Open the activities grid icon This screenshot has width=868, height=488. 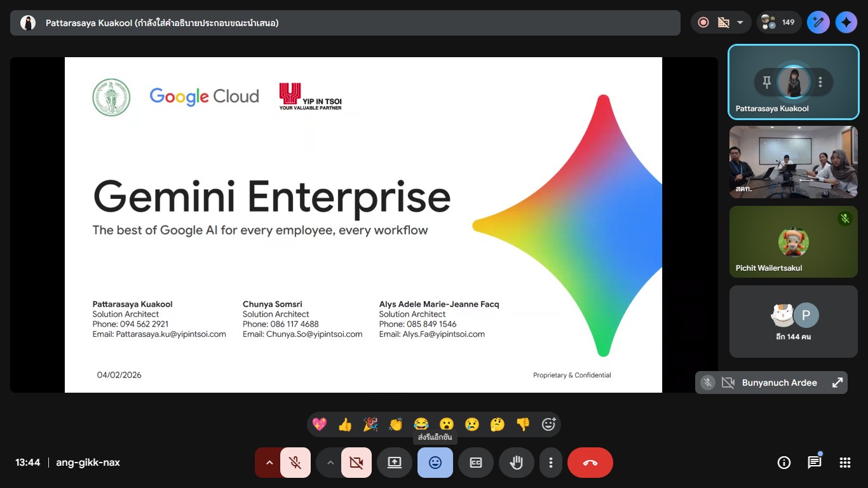(844, 463)
